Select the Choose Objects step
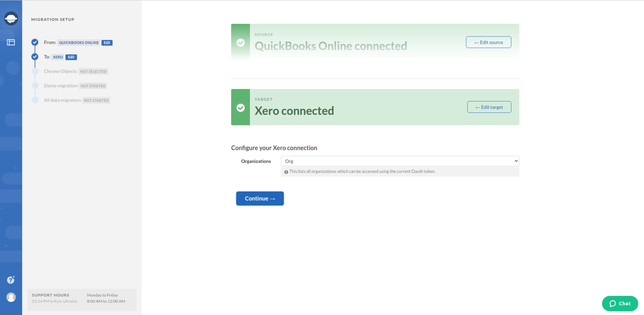This screenshot has height=315, width=644. [61, 71]
